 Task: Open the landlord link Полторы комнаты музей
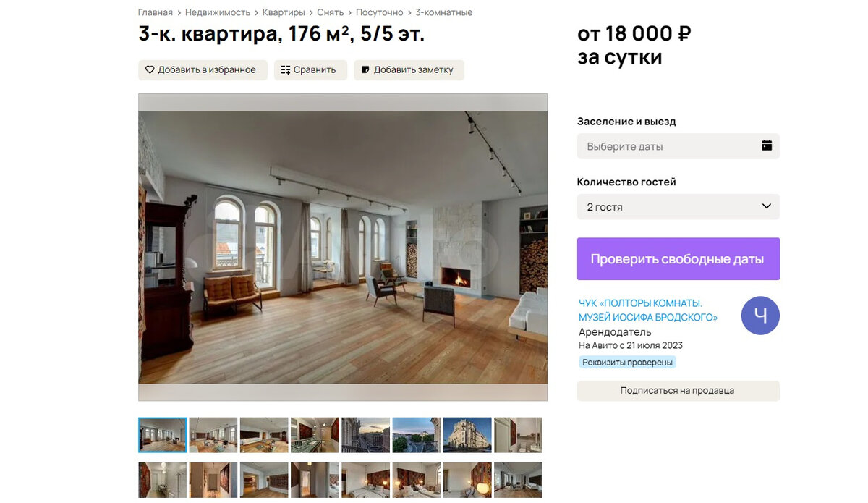click(648, 310)
